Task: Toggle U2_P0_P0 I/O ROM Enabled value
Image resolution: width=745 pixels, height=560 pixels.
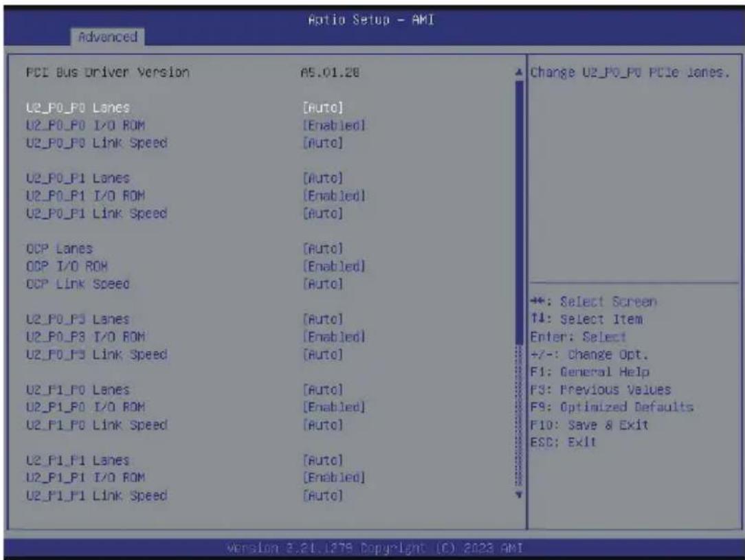Action: (334, 125)
